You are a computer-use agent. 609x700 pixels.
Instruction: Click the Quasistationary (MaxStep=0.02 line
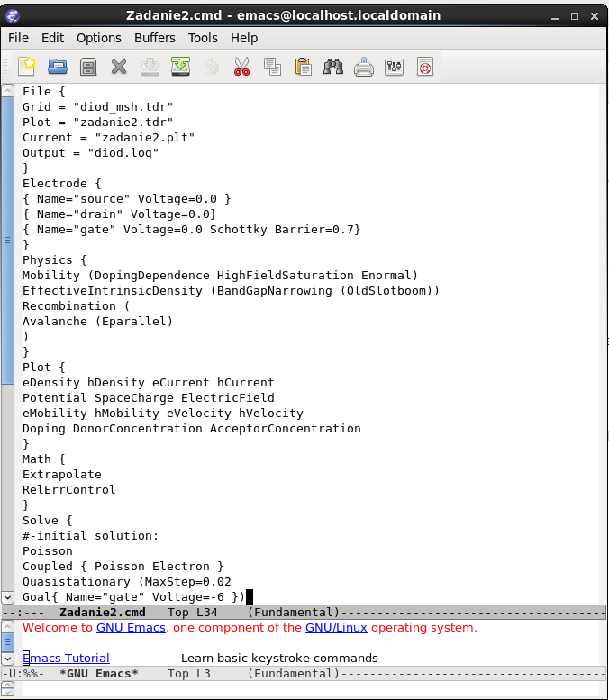[127, 582]
